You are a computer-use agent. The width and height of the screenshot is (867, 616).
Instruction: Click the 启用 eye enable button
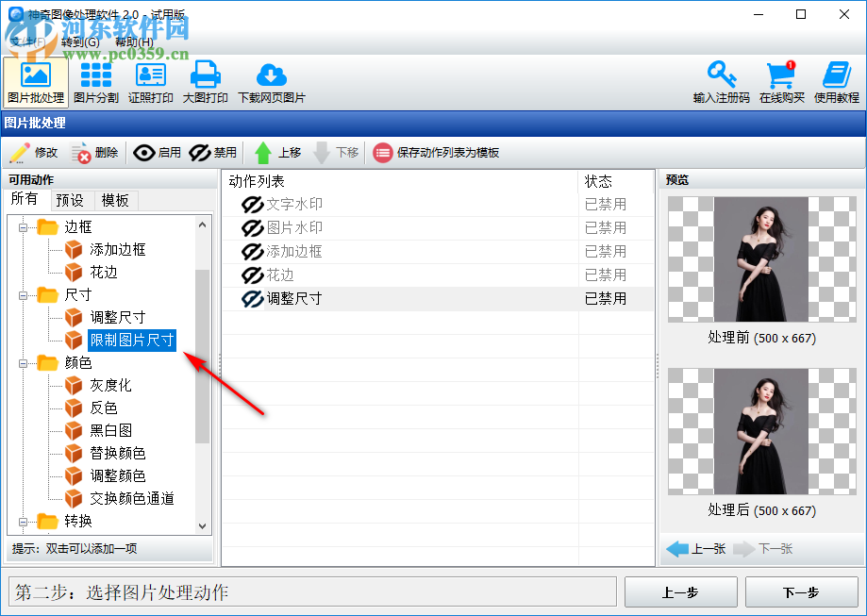(x=158, y=153)
